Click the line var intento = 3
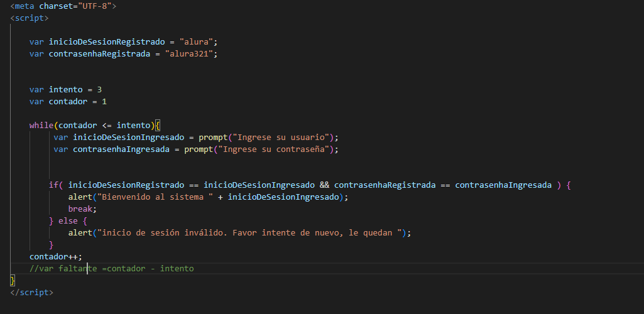This screenshot has width=644, height=314. (x=66, y=89)
